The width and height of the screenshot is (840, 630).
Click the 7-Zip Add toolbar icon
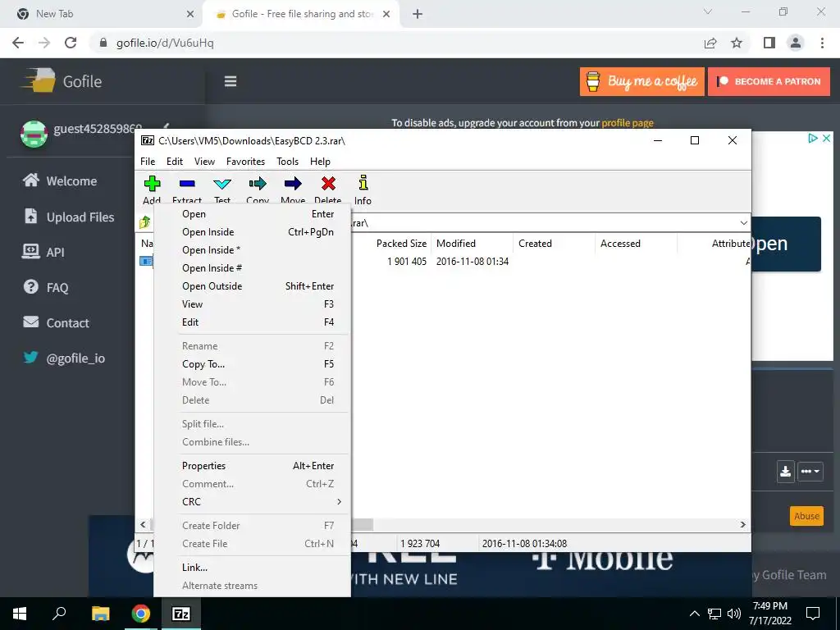152,184
